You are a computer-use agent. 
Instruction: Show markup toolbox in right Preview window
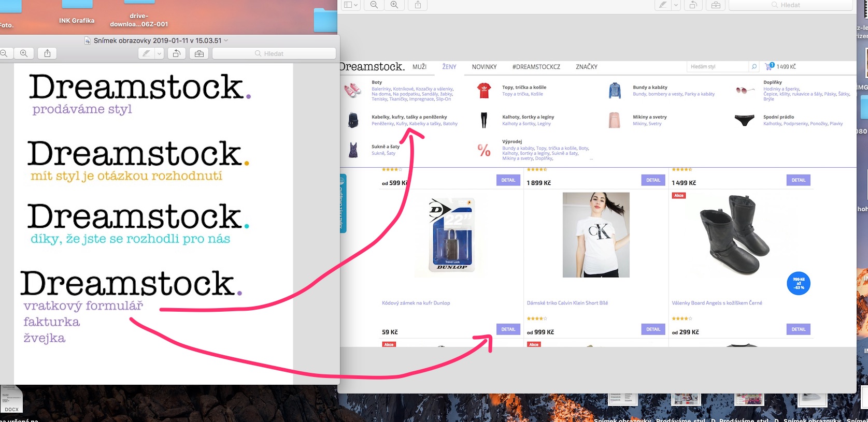[716, 5]
